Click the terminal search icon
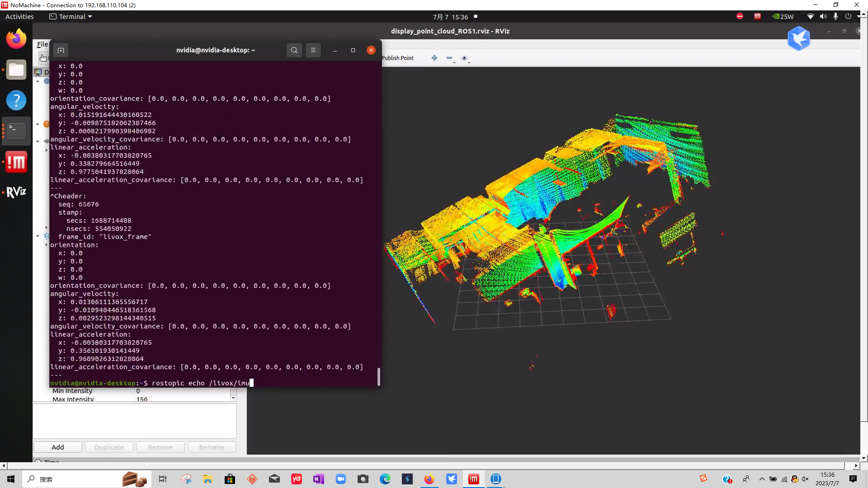This screenshot has width=868, height=488. 294,50
